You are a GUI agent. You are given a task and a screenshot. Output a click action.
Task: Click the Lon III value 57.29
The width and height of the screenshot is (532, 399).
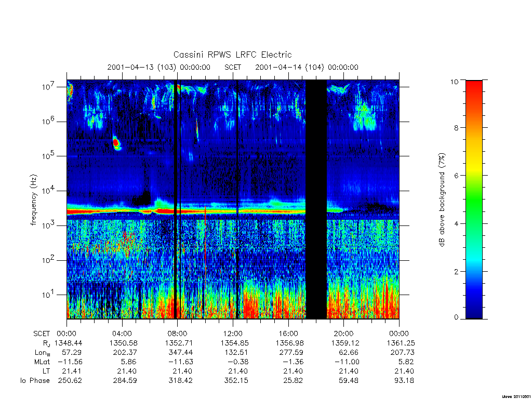72,353
